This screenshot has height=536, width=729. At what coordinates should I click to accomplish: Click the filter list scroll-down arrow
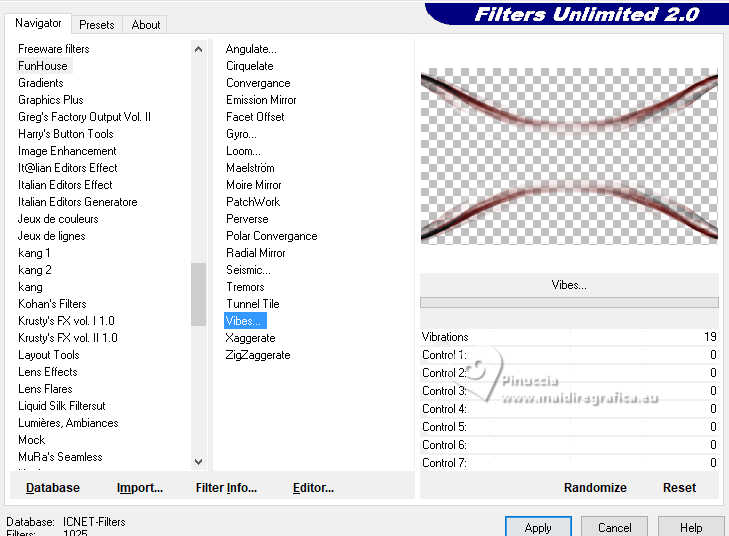pos(199,461)
